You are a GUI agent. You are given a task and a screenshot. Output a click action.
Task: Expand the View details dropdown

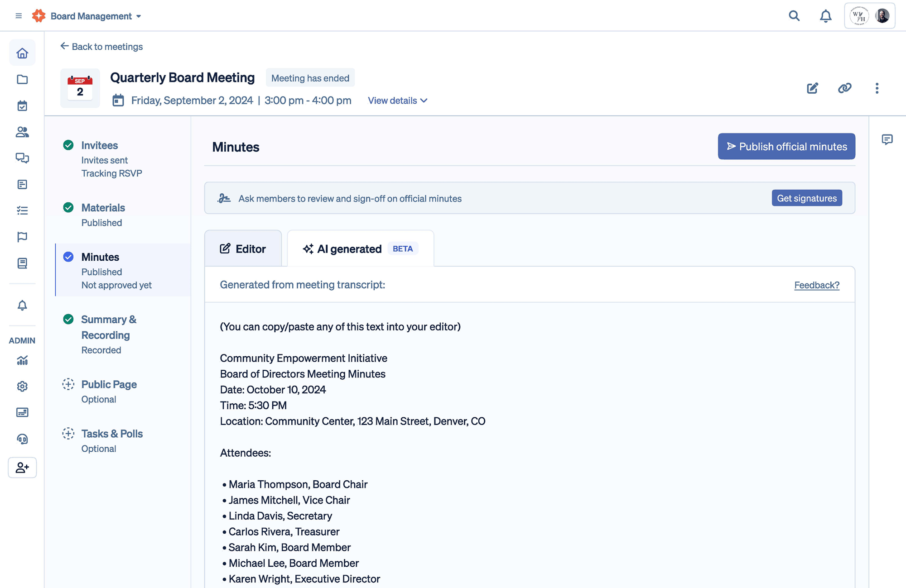pos(397,100)
